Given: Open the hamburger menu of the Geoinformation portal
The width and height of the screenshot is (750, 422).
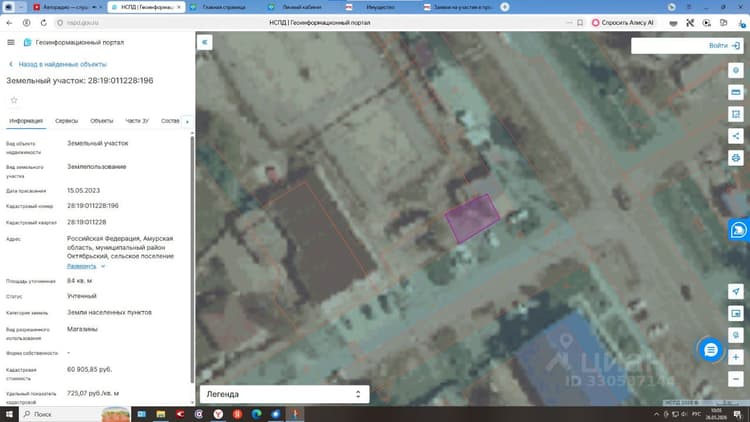Looking at the screenshot, I should click(x=11, y=43).
